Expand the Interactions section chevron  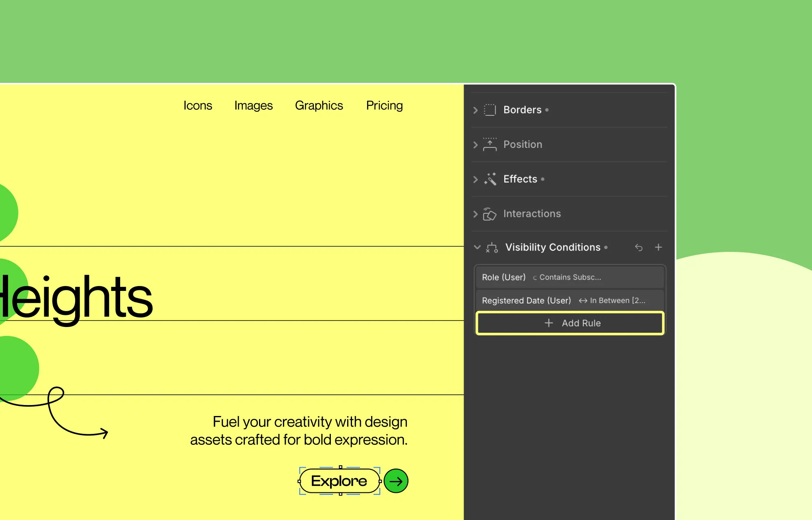[x=475, y=214]
